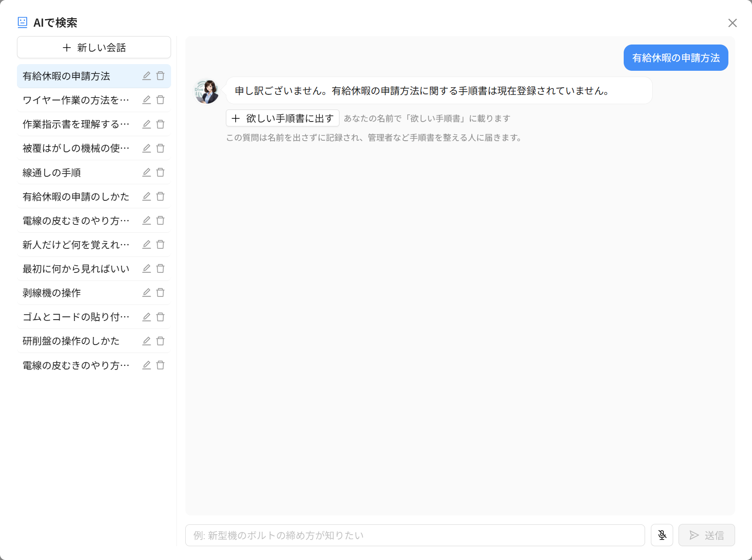Click 欲しい手順書に出す button
Image resolution: width=752 pixels, height=560 pixels.
(x=282, y=118)
